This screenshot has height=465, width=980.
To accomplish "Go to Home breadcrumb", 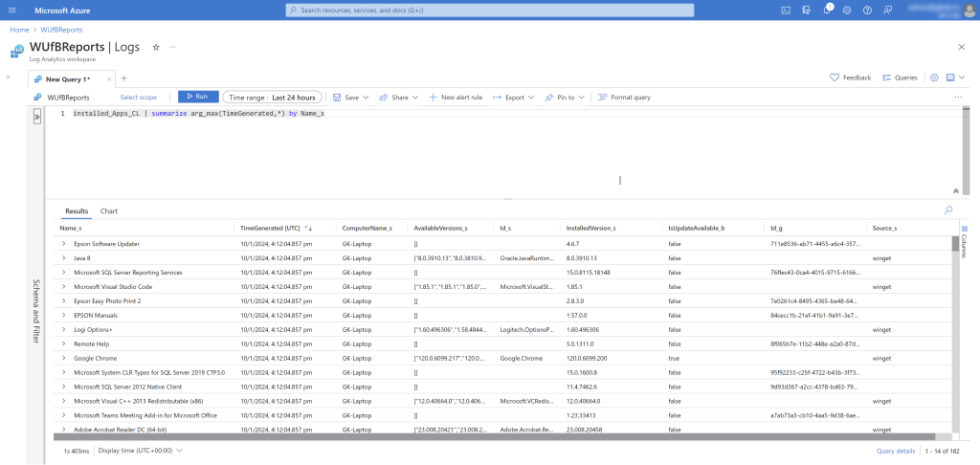I will (x=19, y=30).
